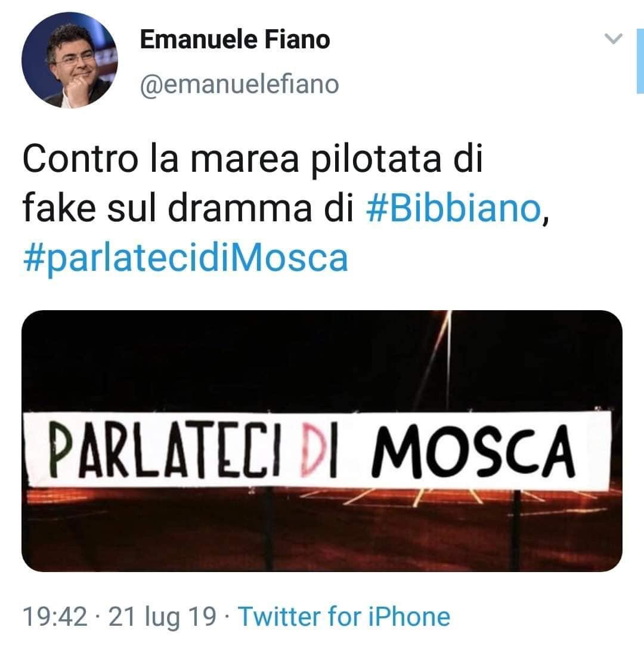Click the Twitter for iPhone source link
The image size is (644, 652).
pos(344,616)
